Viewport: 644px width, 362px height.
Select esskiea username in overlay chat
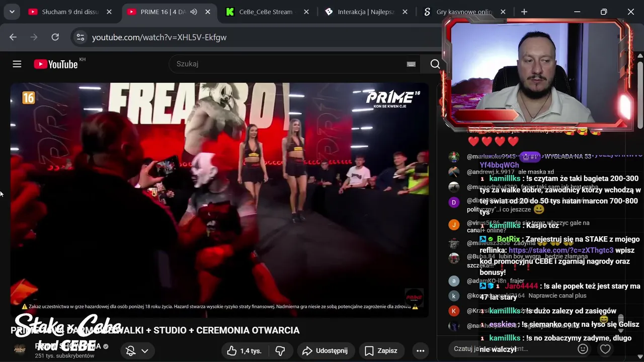click(503, 324)
